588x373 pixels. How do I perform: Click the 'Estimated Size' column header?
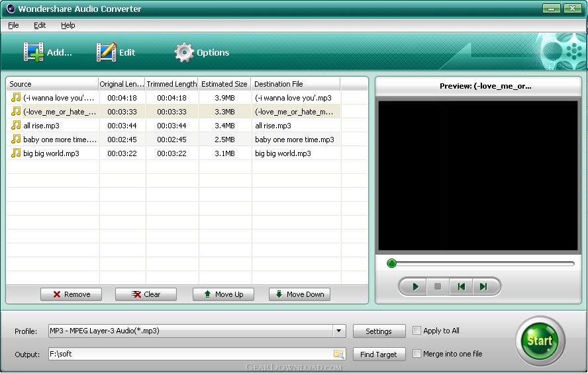click(224, 84)
